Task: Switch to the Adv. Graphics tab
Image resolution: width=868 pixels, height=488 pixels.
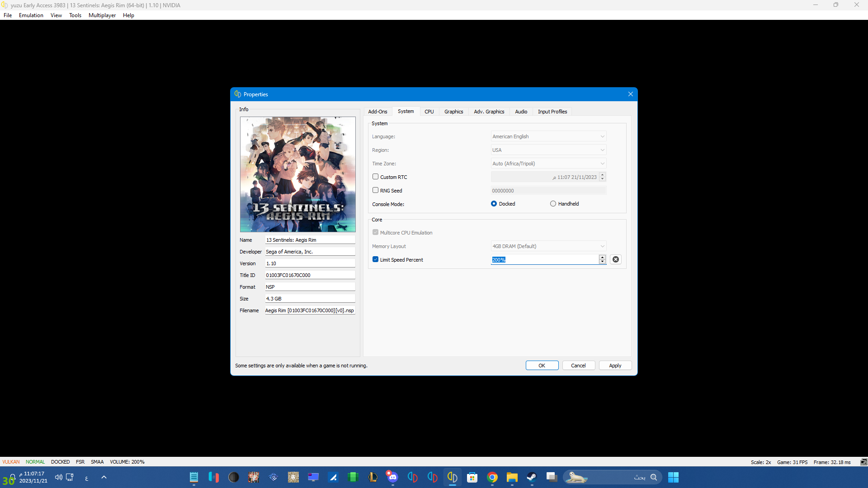Action: click(489, 112)
